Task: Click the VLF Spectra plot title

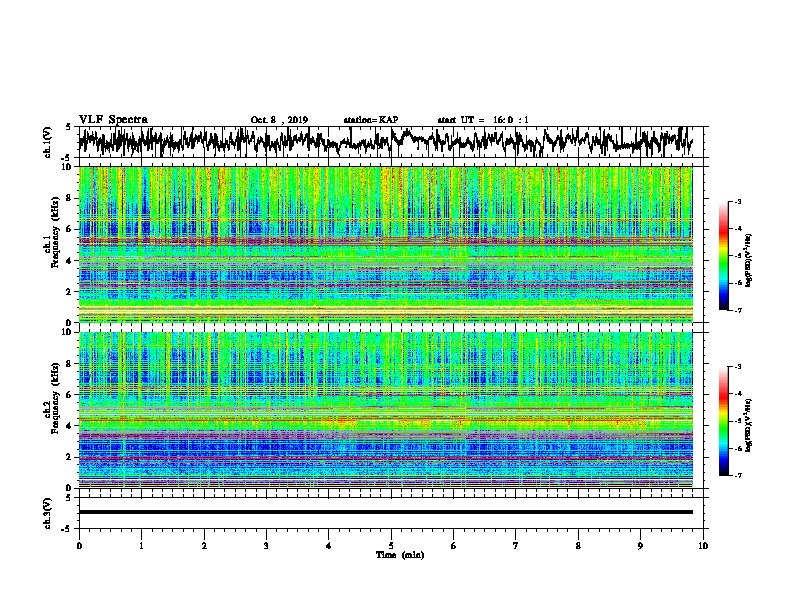Action: 113,120
